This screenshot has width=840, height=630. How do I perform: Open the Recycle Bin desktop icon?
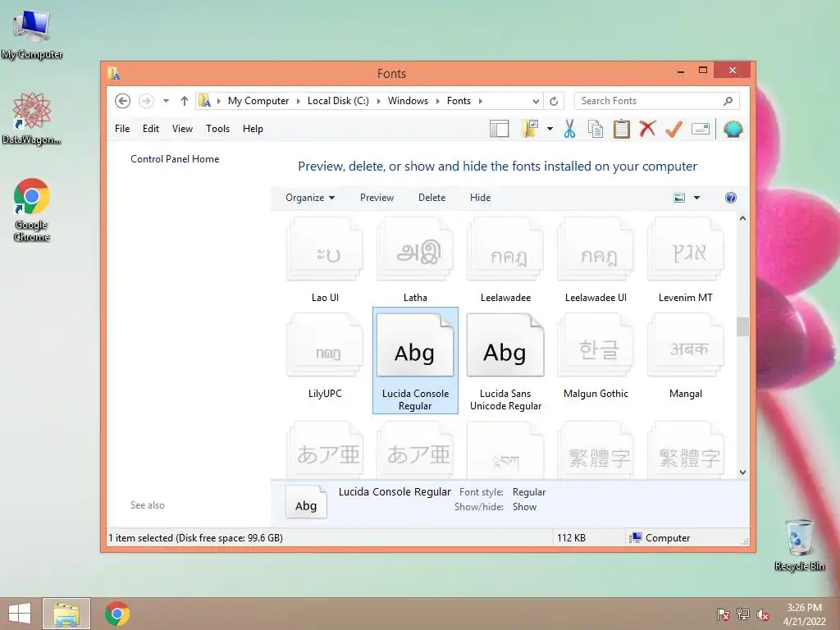click(799, 545)
